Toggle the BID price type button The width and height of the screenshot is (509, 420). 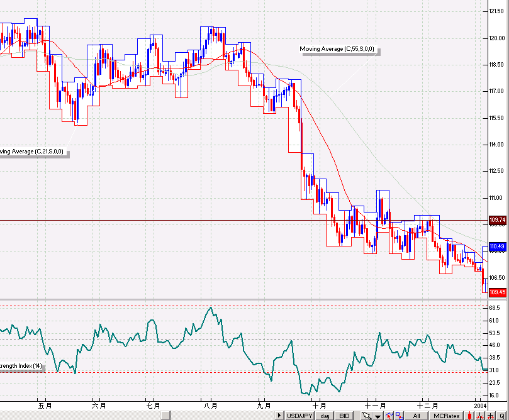pyautogui.click(x=344, y=416)
